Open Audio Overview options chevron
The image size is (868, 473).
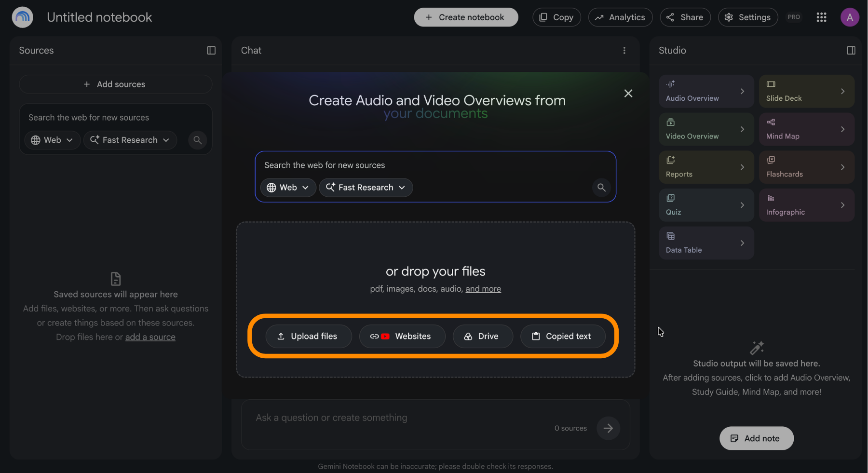[x=742, y=91]
